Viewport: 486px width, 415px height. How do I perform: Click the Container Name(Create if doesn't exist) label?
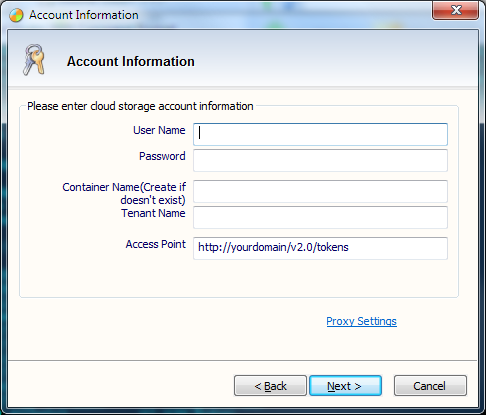[124, 193]
